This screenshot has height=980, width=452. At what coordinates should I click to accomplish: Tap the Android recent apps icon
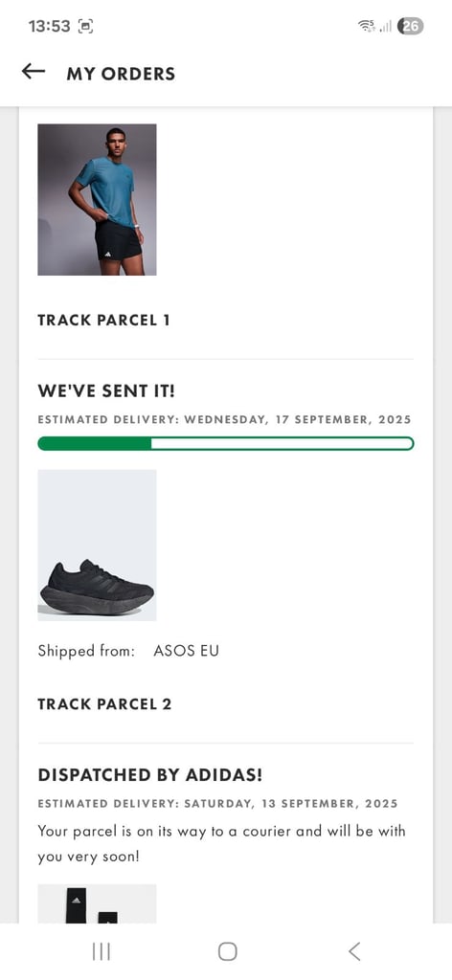101,951
